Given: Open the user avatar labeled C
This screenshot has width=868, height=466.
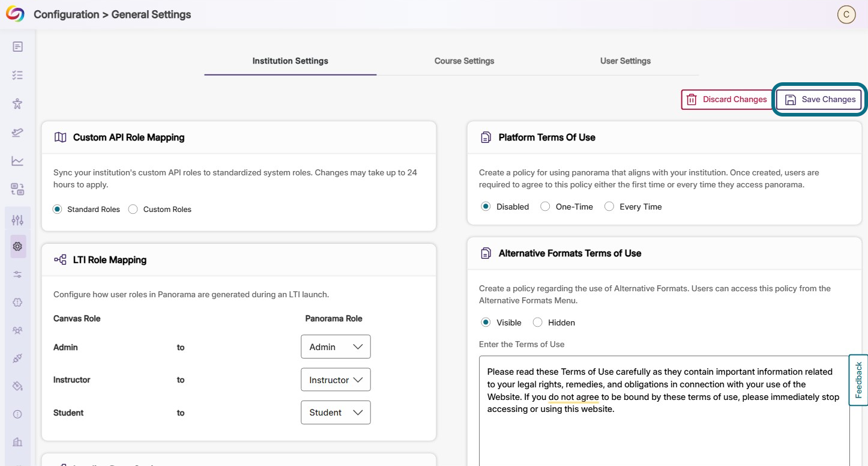Looking at the screenshot, I should pos(846,15).
